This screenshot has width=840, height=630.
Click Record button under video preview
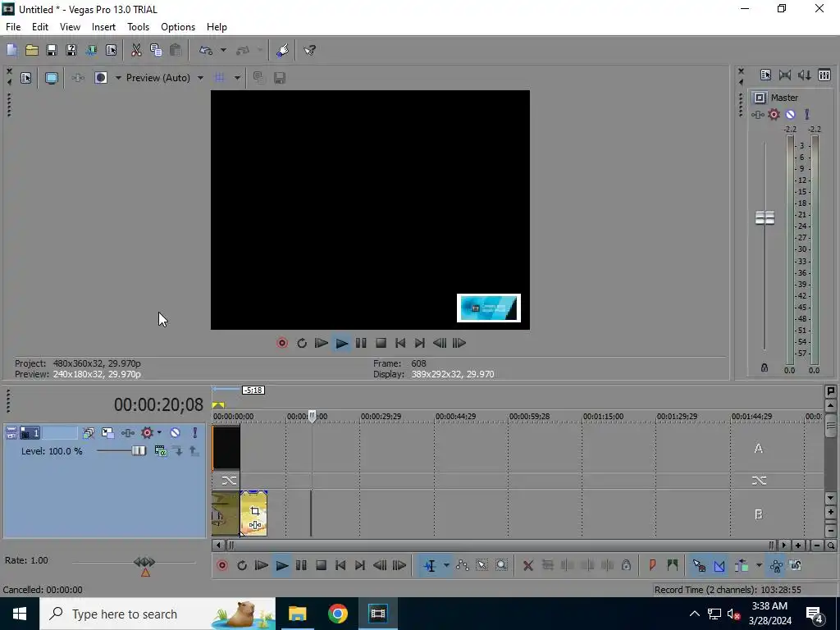[x=282, y=343]
